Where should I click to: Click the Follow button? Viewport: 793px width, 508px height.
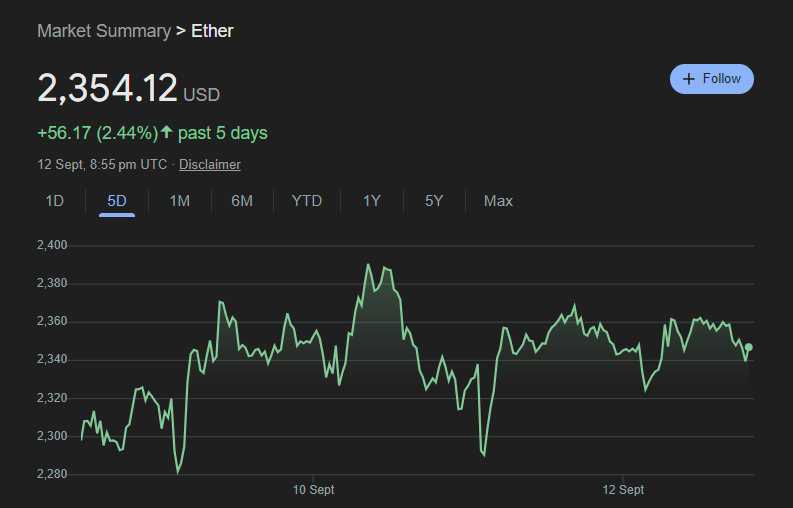click(711, 79)
